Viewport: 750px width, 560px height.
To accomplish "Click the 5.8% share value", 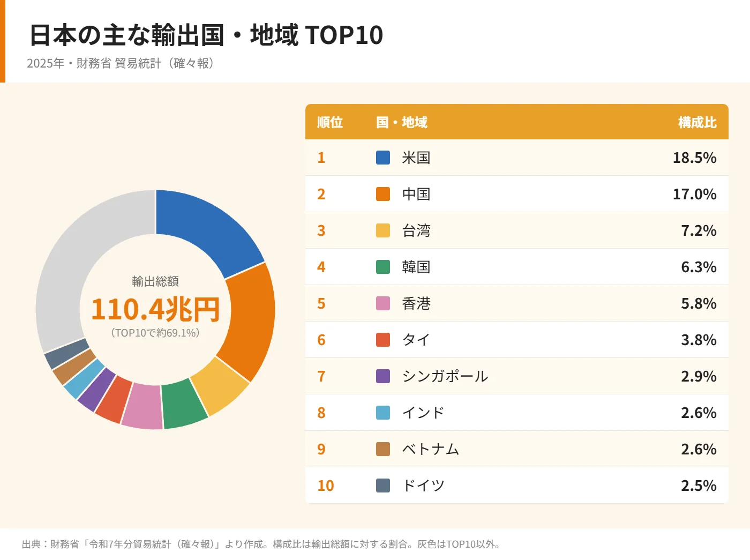I will tap(699, 303).
